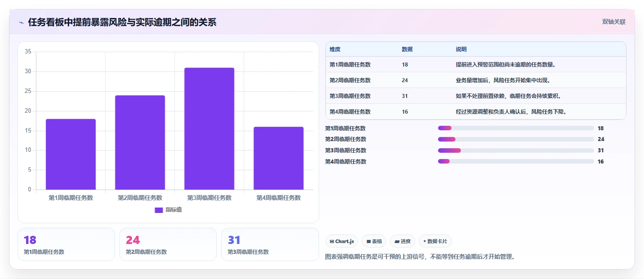Viewport: 644px width, 279px height.
Task: Click the 表格 tag chip
Action: [374, 241]
